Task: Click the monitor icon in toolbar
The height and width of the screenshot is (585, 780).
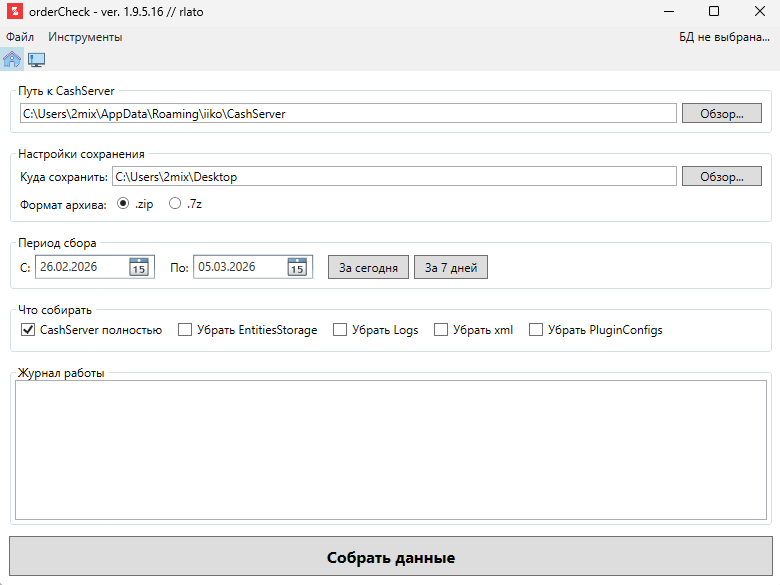Action: pos(37,59)
